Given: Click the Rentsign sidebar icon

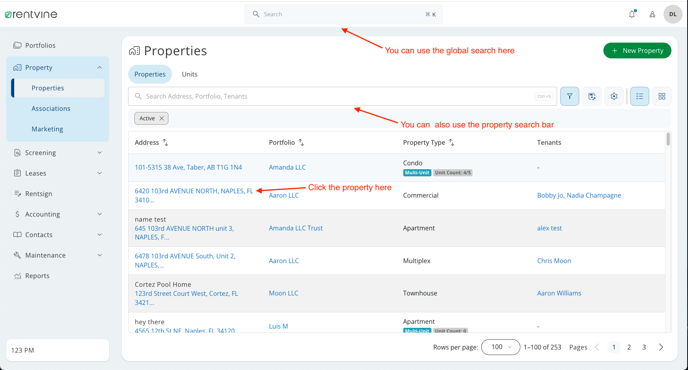Looking at the screenshot, I should point(17,194).
